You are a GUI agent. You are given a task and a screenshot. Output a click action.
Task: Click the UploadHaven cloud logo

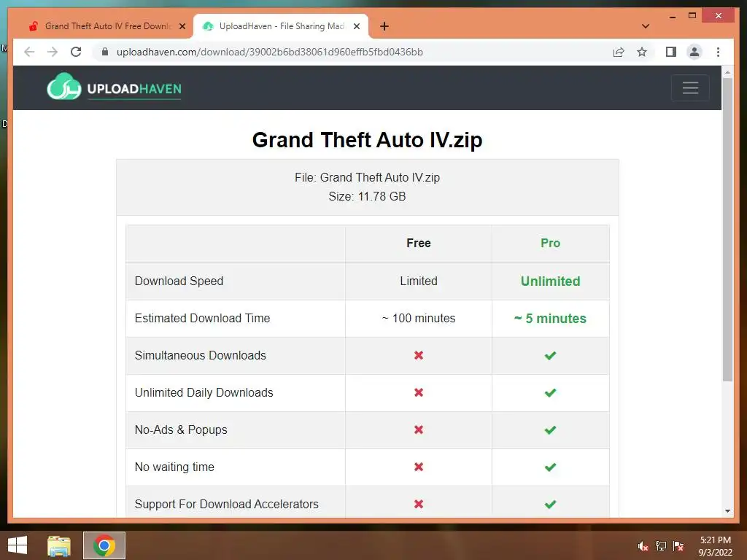pyautogui.click(x=64, y=87)
